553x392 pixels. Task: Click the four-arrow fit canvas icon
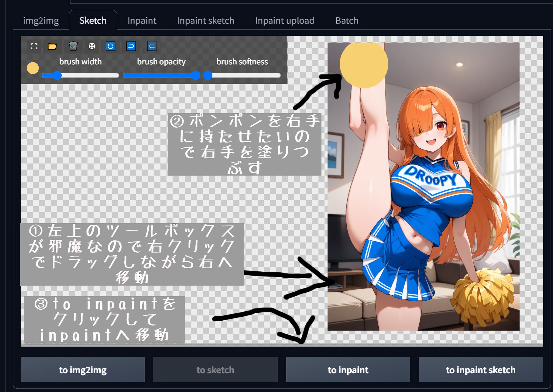(x=92, y=46)
